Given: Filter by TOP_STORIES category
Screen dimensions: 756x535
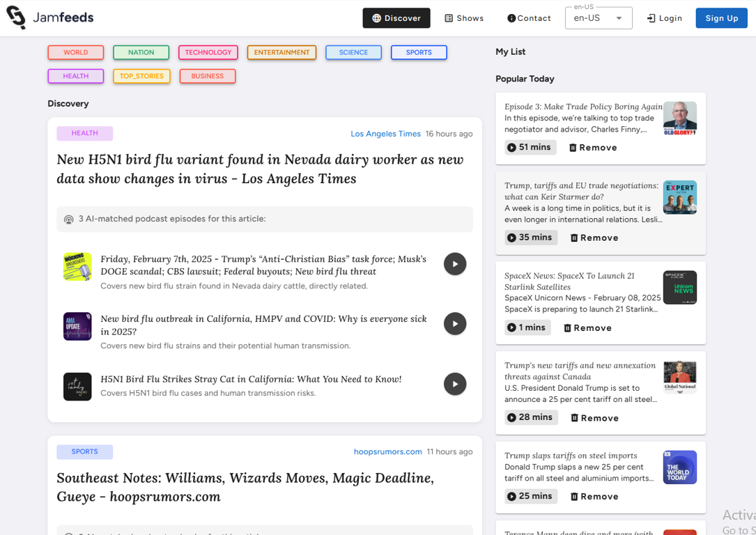Looking at the screenshot, I should point(141,76).
